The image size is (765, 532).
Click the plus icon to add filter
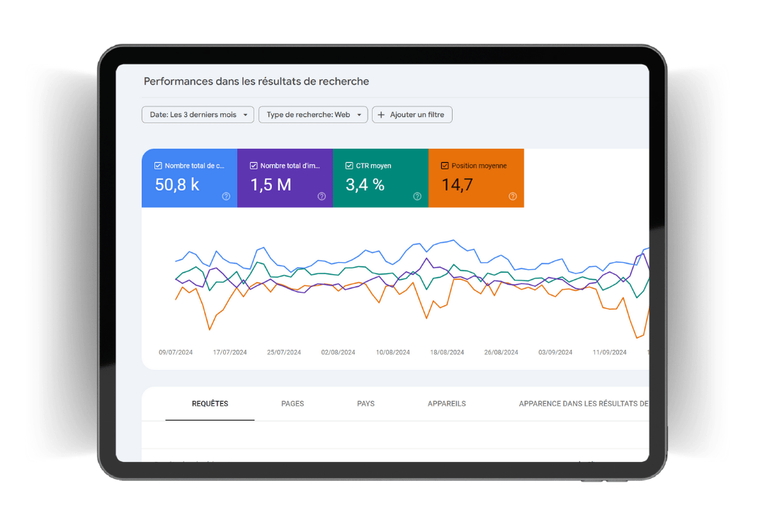coord(381,115)
